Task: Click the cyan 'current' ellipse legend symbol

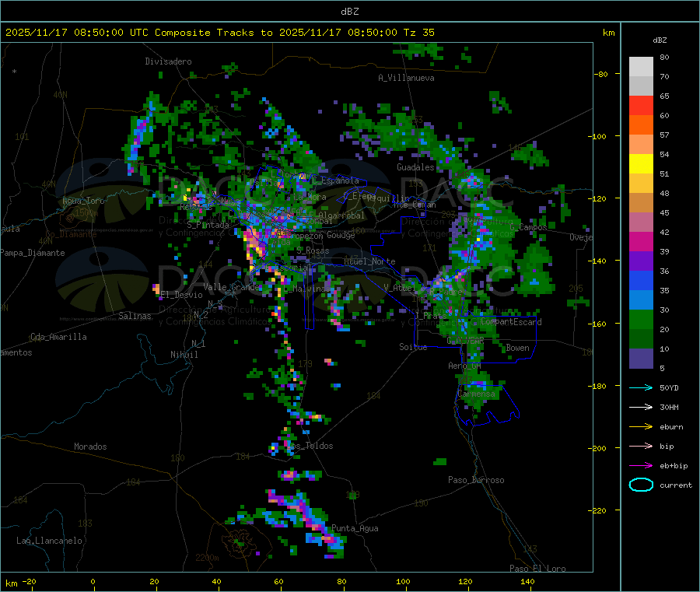Action: click(x=641, y=485)
